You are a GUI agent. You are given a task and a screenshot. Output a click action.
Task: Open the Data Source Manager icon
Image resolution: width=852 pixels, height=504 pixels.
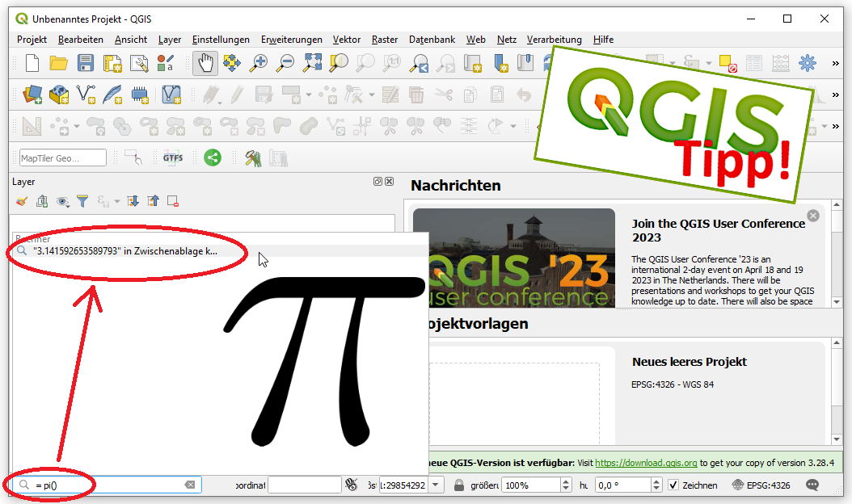coord(32,95)
